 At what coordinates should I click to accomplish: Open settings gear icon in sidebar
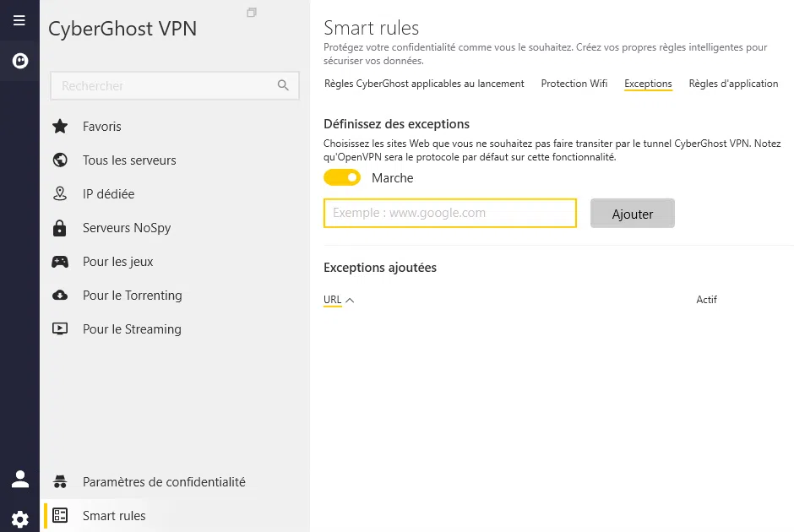pos(19,518)
